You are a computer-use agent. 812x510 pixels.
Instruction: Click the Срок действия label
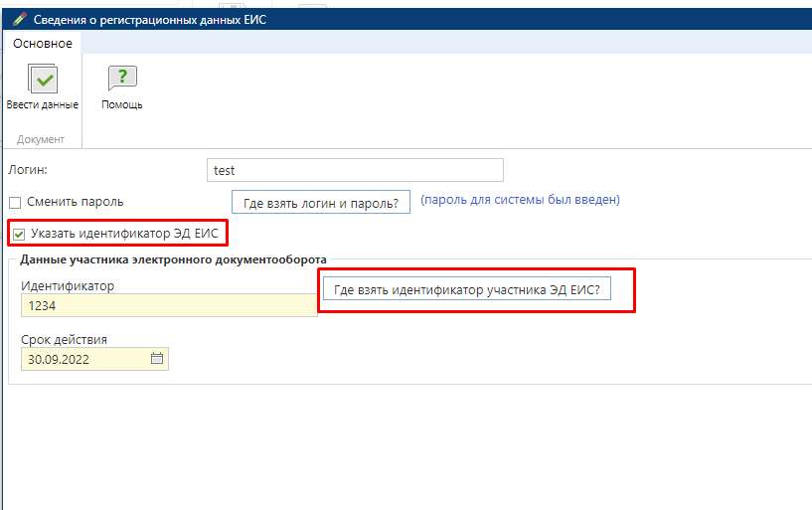click(65, 339)
